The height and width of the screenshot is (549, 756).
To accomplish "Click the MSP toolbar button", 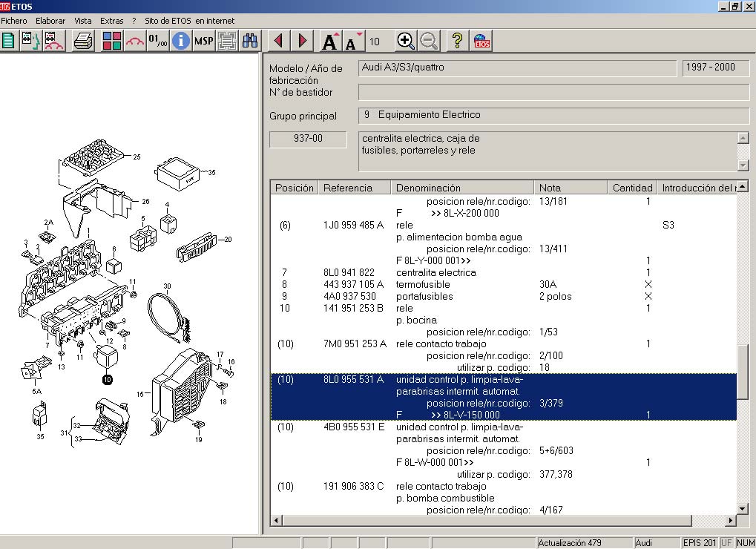I will click(x=203, y=41).
